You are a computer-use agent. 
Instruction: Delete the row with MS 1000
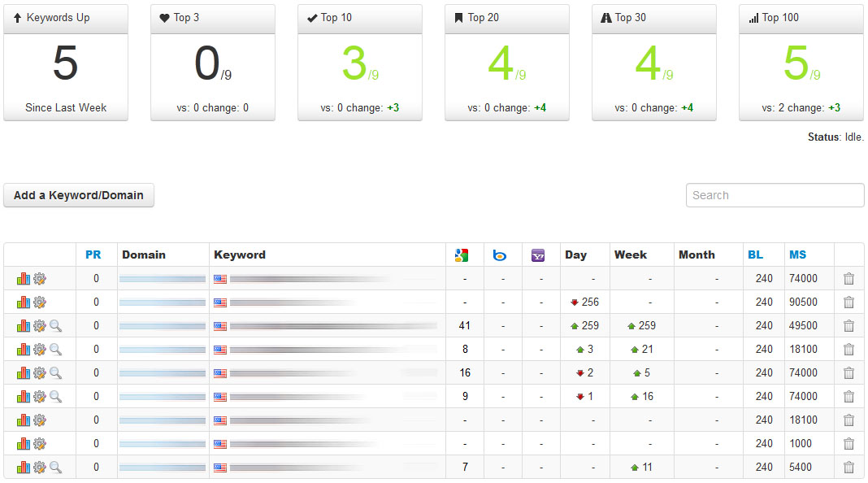coord(848,444)
